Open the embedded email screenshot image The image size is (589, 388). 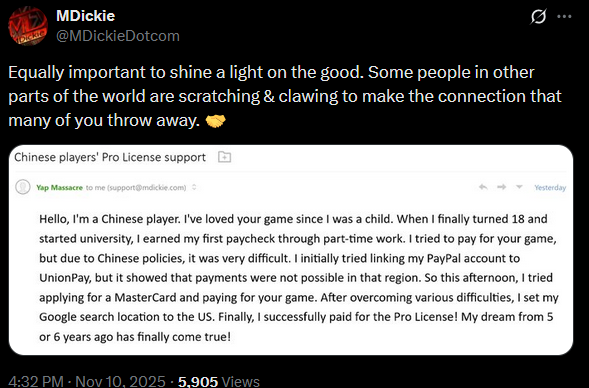(x=291, y=250)
